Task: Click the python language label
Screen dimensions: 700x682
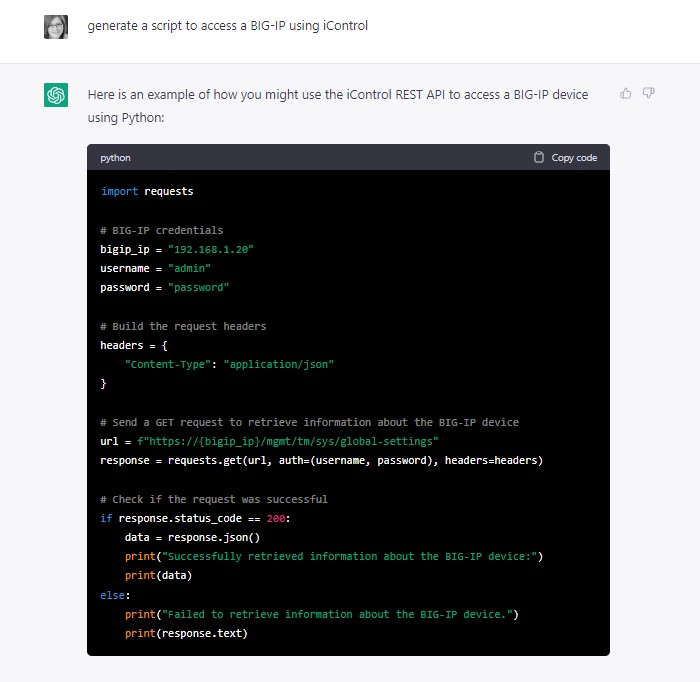Action: pyautogui.click(x=115, y=158)
